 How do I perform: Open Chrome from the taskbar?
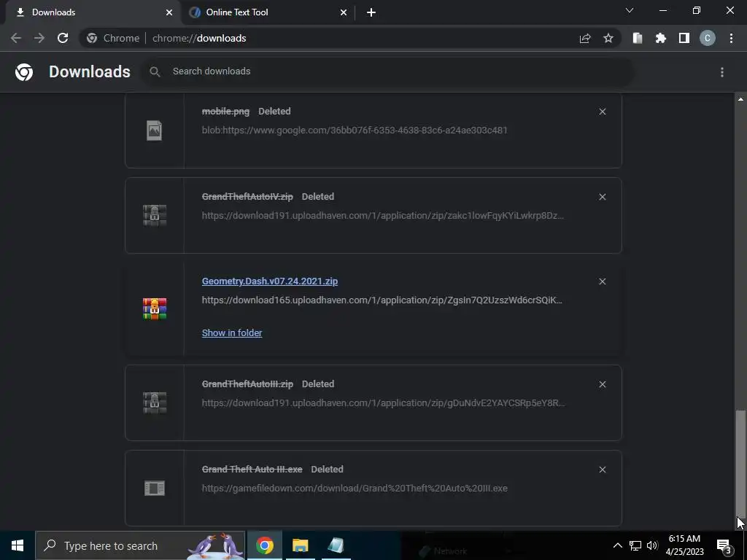264,545
